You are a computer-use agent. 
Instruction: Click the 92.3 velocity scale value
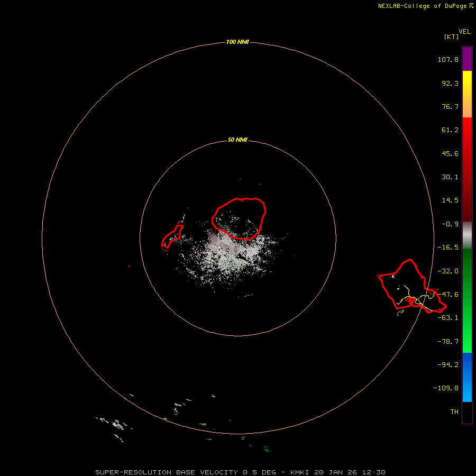(x=450, y=83)
